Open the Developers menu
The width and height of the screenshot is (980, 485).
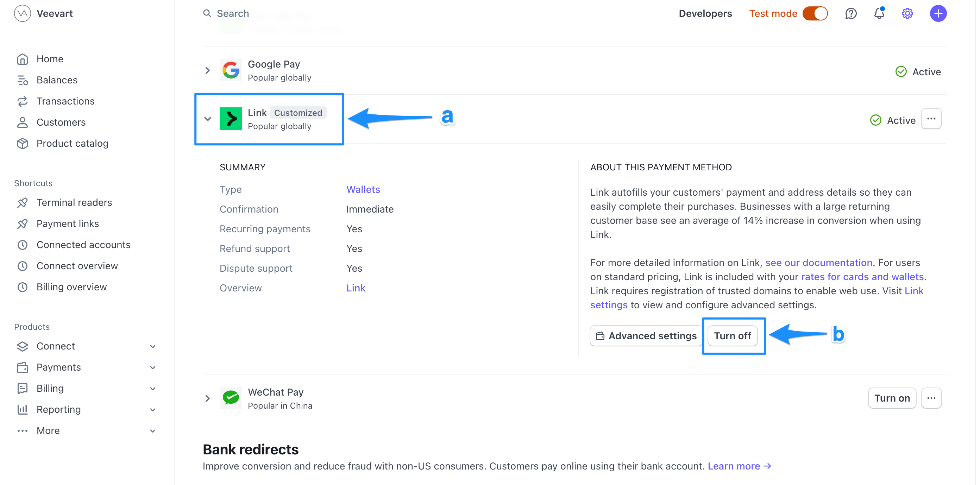tap(705, 13)
